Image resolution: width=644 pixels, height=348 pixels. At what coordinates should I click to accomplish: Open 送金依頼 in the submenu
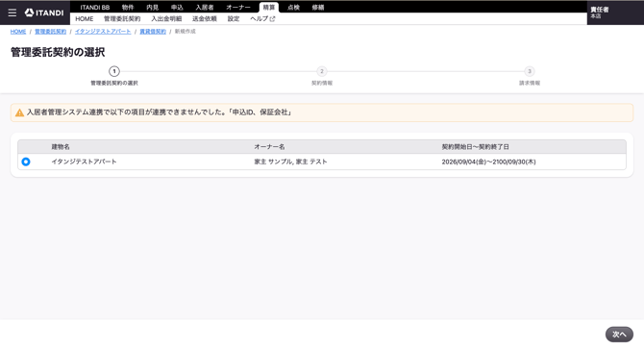coord(205,19)
